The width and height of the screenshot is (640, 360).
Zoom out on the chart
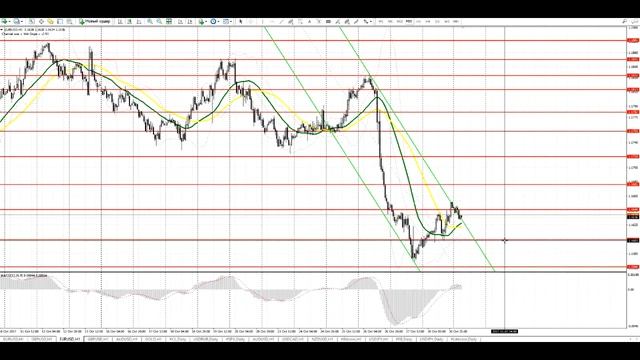tap(159, 21)
